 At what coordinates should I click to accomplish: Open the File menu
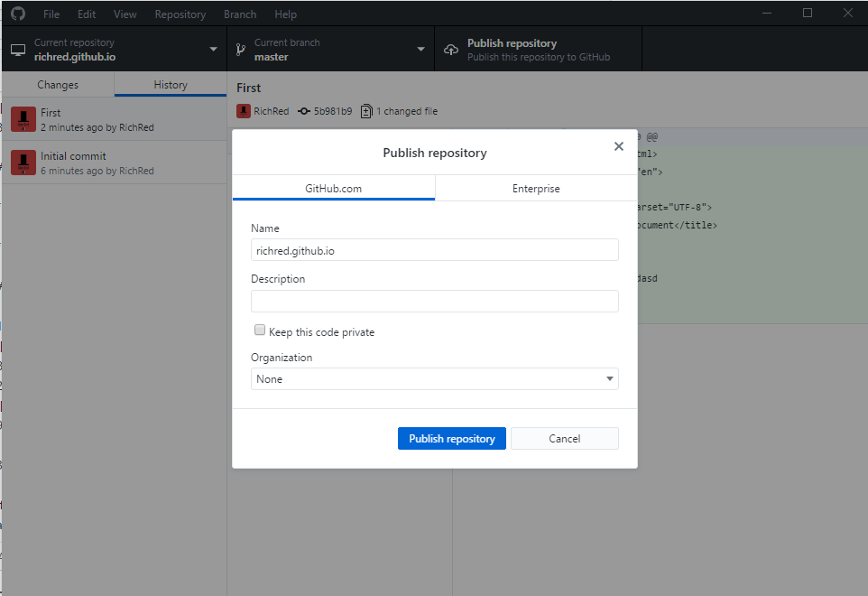pos(51,14)
